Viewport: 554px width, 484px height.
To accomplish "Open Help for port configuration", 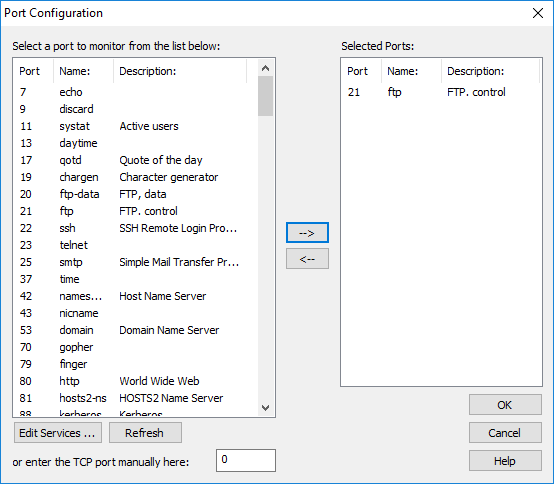I will (505, 461).
